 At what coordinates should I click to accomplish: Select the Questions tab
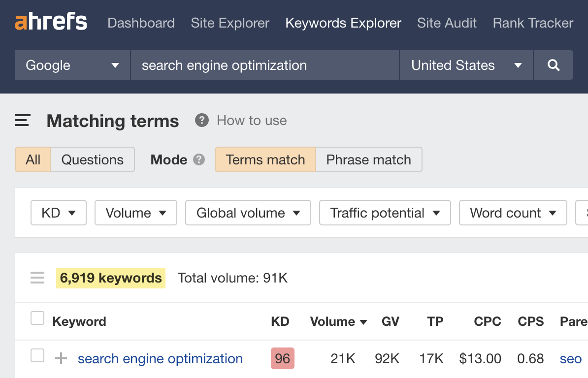point(93,159)
